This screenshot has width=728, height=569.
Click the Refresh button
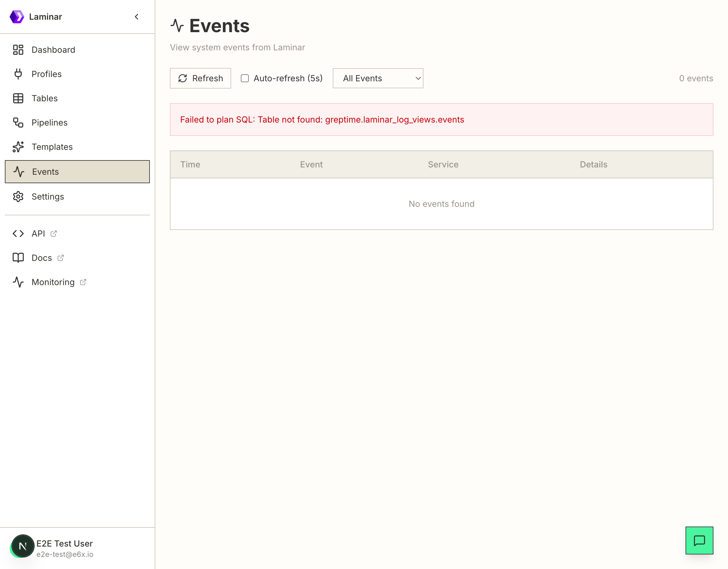200,78
